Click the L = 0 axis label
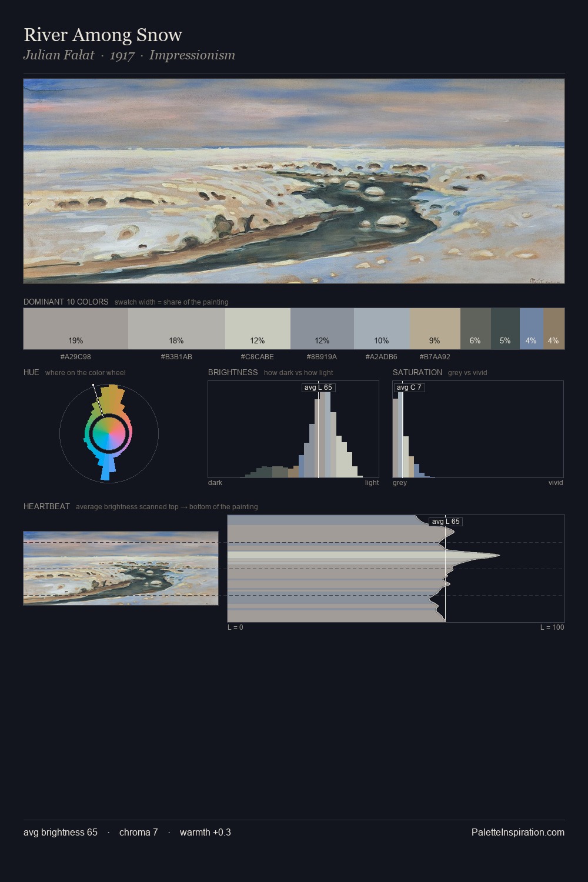The width and height of the screenshot is (588, 882). pos(235,627)
